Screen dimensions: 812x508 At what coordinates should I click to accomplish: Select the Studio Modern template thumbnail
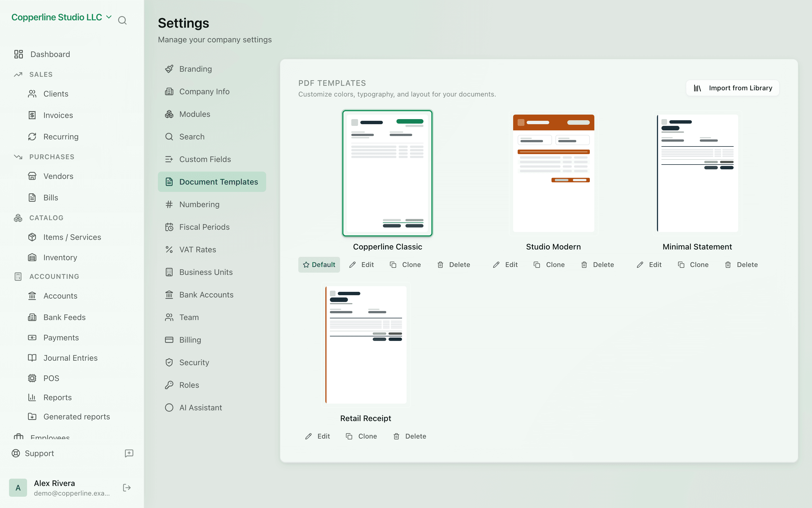pyautogui.click(x=553, y=173)
